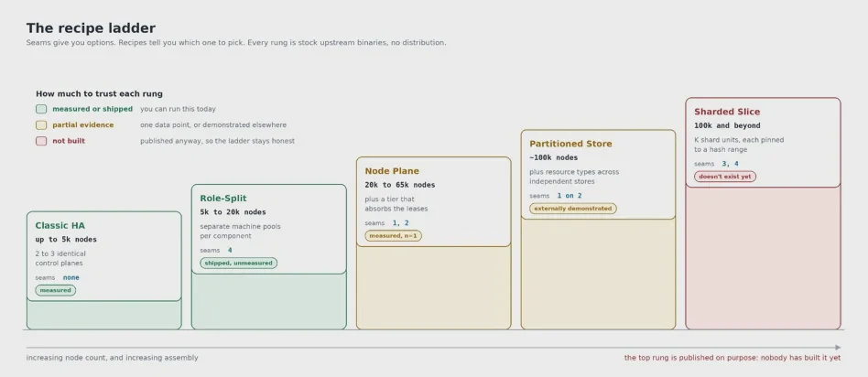This screenshot has height=377, width=868.
Task: Click the 'Node Plane' card title
Action: tap(392, 171)
